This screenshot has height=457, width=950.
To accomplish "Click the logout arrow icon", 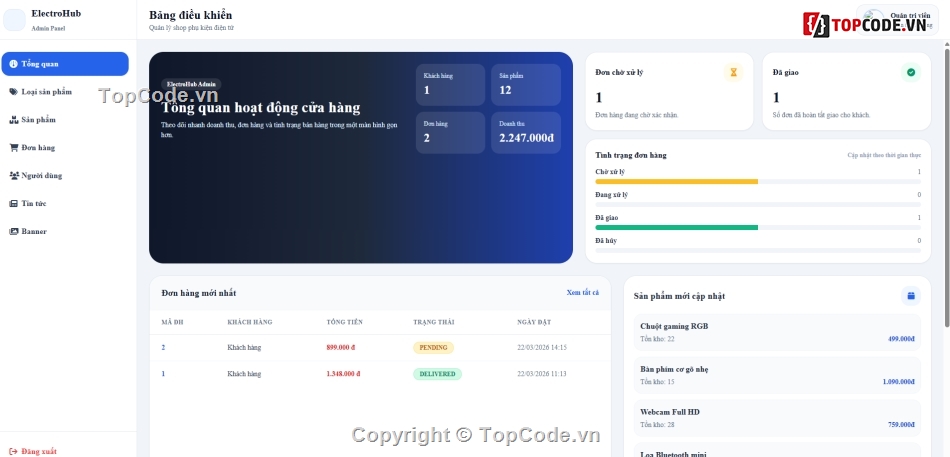I will coord(13,451).
